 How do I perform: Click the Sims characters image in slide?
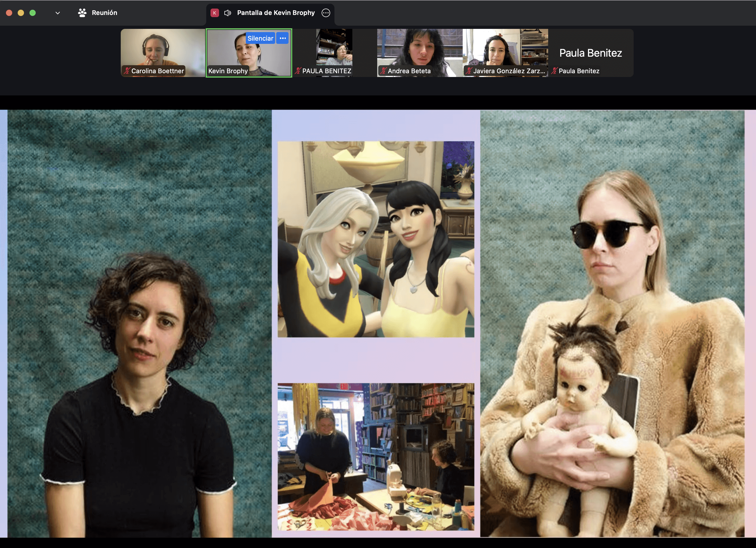(x=376, y=239)
